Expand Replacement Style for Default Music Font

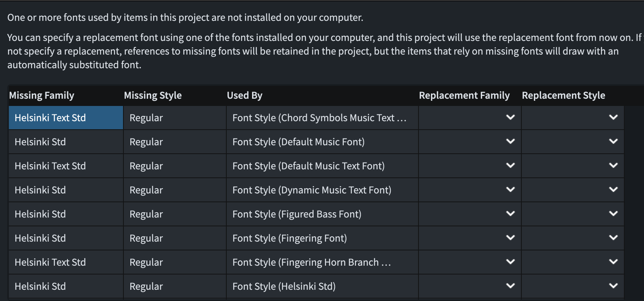[x=572, y=142]
